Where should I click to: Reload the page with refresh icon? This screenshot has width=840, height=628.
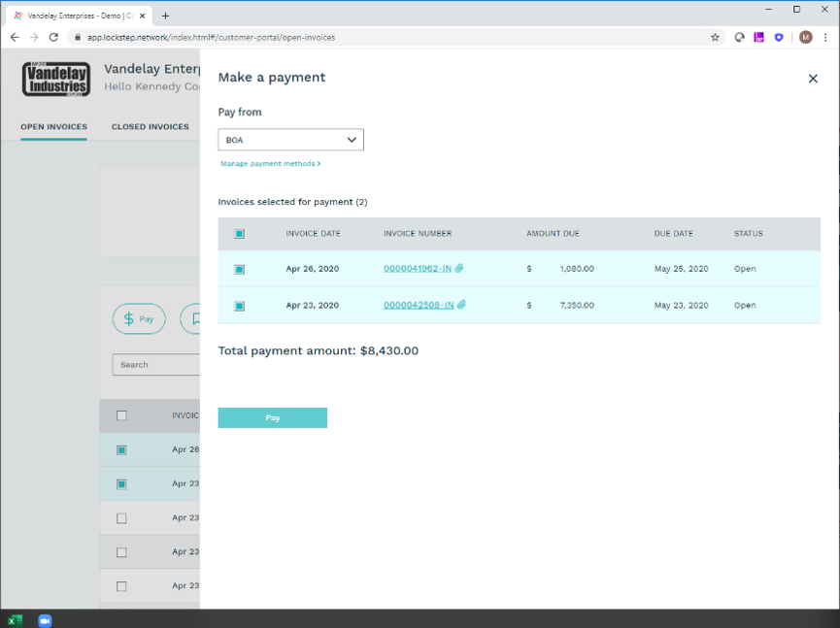[53, 38]
